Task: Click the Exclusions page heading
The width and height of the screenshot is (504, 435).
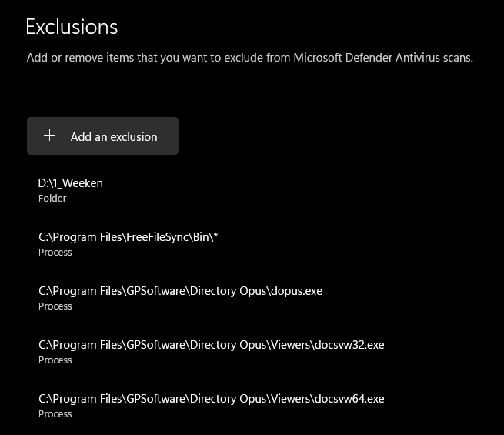Action: tap(72, 27)
